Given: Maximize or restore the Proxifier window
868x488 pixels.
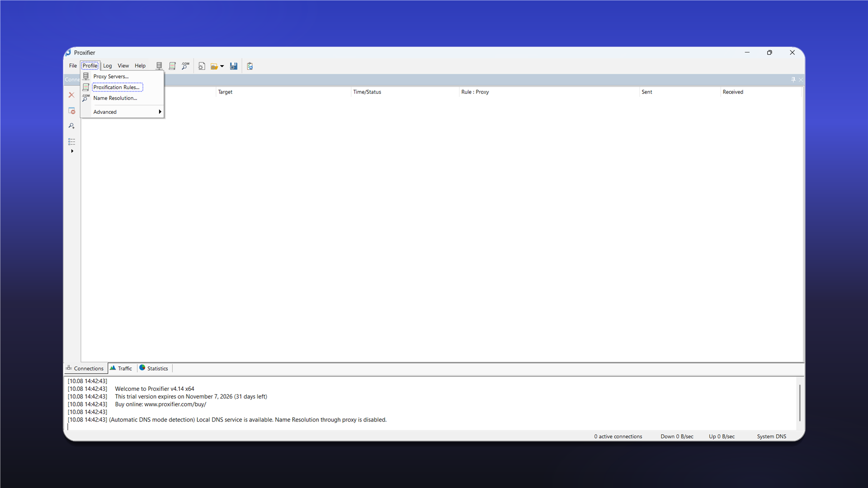Looking at the screenshot, I should [x=769, y=52].
